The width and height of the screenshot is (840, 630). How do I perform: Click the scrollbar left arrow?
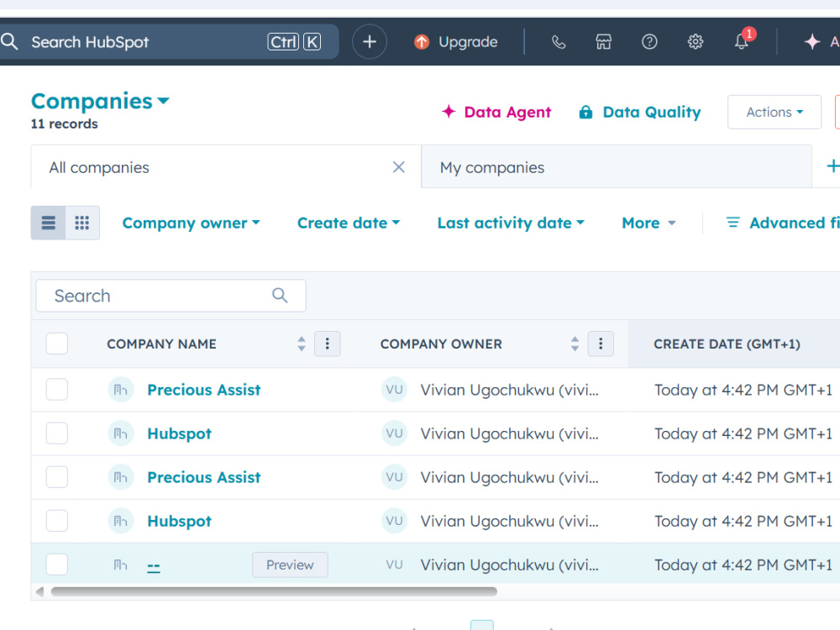[x=39, y=591]
